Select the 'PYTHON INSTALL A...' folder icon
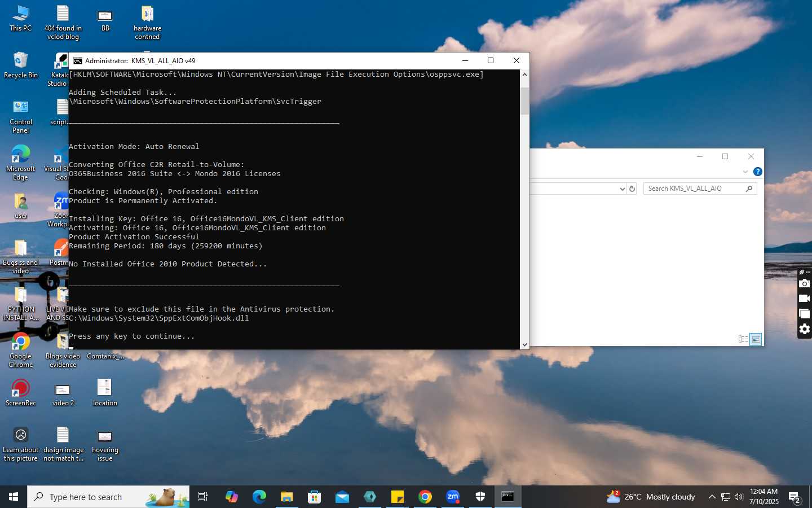The height and width of the screenshot is (508, 812). pos(21,304)
